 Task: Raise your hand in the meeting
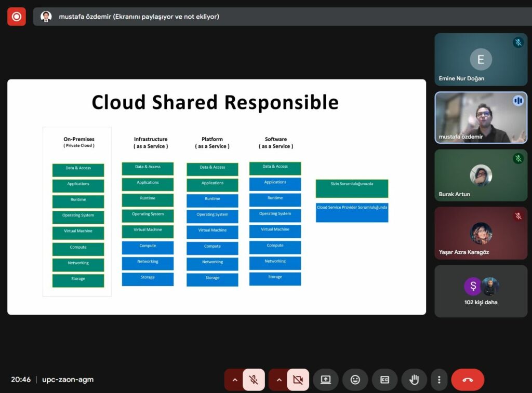[x=414, y=380]
